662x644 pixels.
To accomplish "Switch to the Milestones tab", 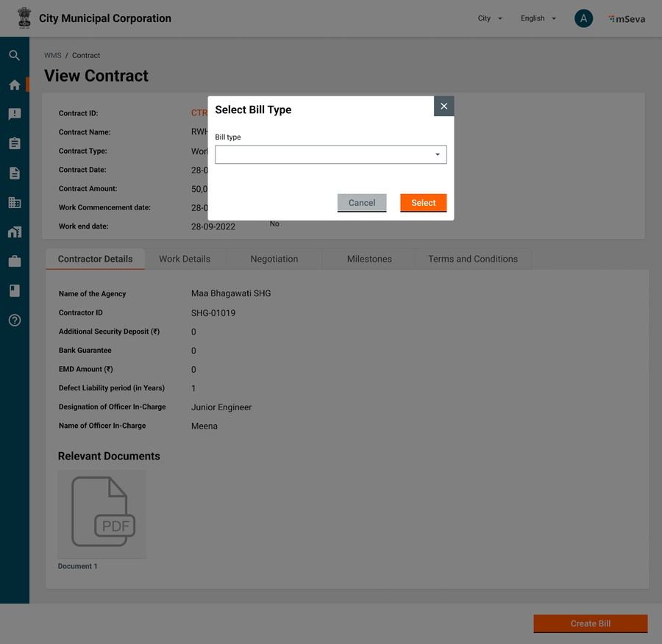I will (x=369, y=259).
